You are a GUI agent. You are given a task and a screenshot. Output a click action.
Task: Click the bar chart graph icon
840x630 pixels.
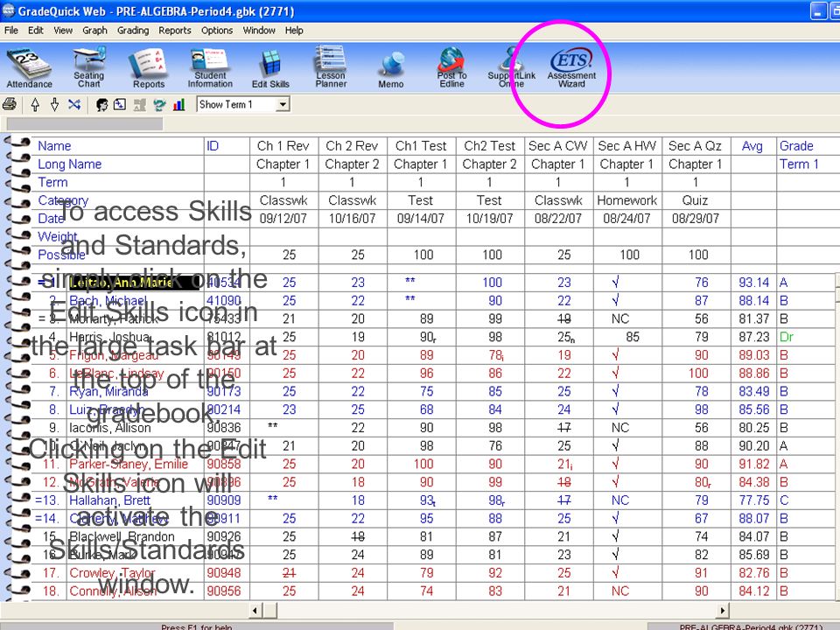pyautogui.click(x=178, y=104)
